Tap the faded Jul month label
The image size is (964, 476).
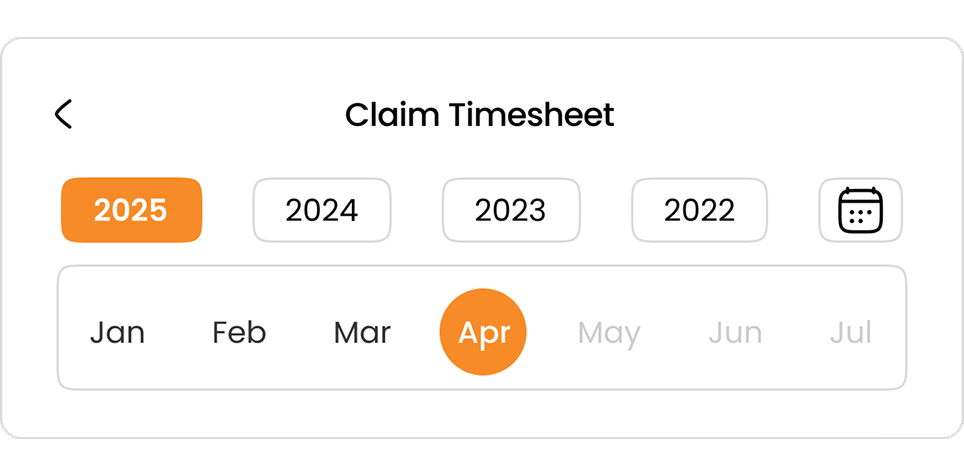851,333
